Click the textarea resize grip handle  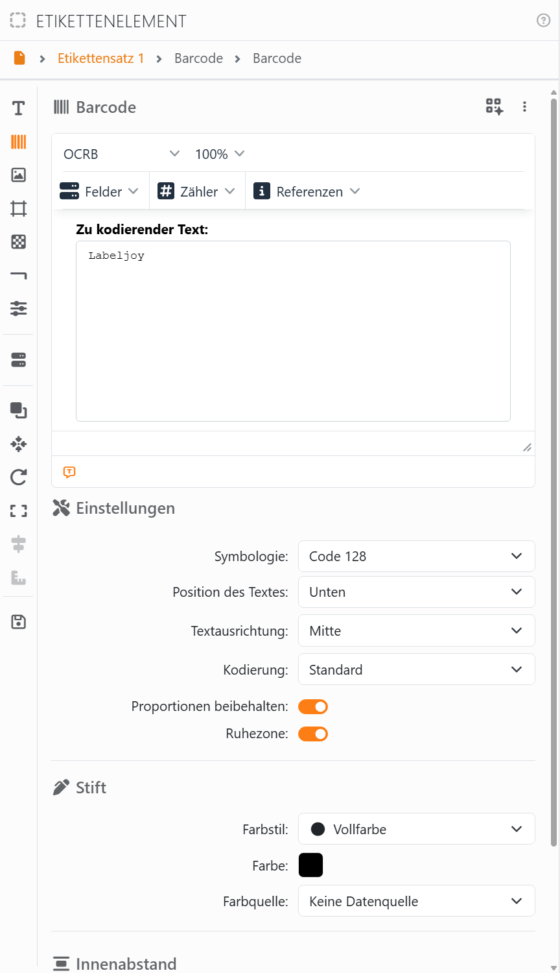click(527, 448)
